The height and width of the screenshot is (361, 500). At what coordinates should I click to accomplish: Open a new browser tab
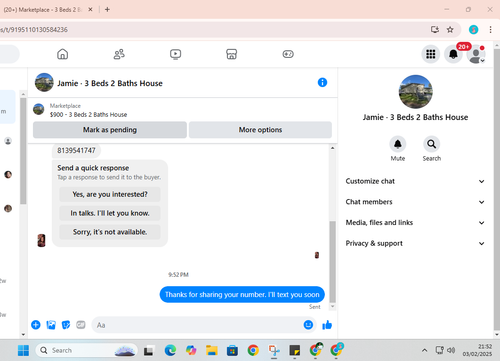coord(107,10)
